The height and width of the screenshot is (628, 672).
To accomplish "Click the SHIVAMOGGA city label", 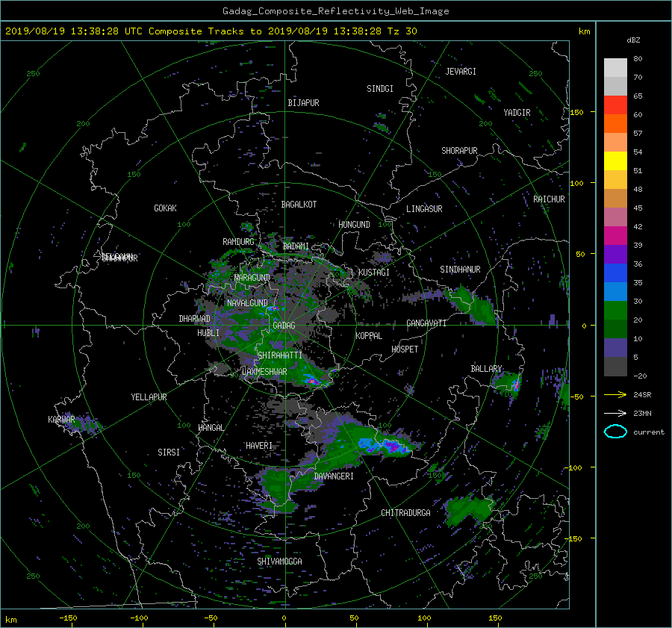I will tap(279, 561).
